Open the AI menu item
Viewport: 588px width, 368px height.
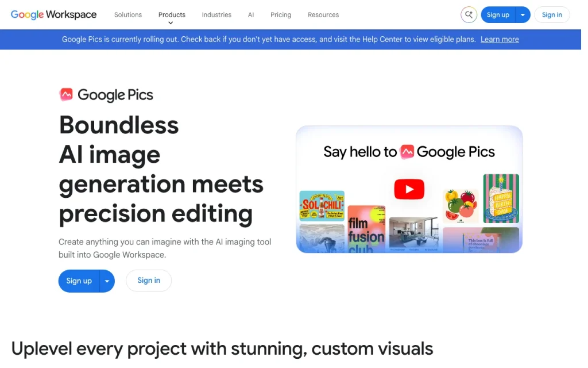pos(251,14)
